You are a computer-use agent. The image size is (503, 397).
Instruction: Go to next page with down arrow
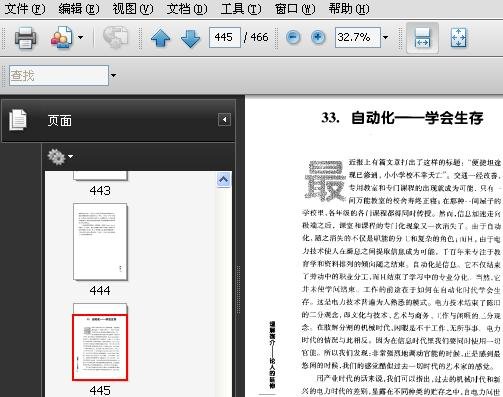[x=190, y=38]
